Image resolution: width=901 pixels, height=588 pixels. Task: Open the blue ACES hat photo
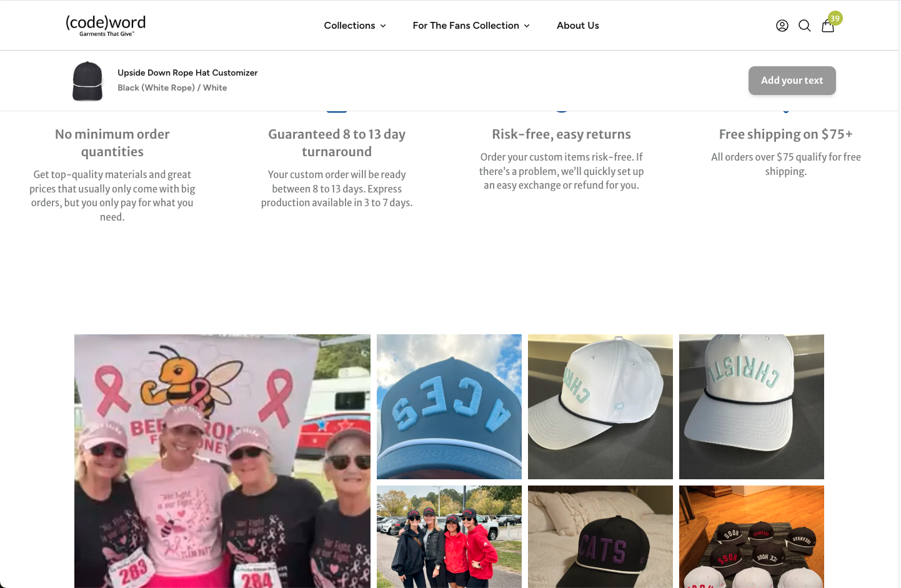click(449, 407)
